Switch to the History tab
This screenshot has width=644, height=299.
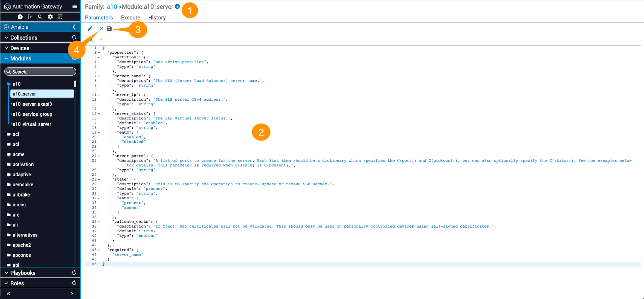point(157,18)
